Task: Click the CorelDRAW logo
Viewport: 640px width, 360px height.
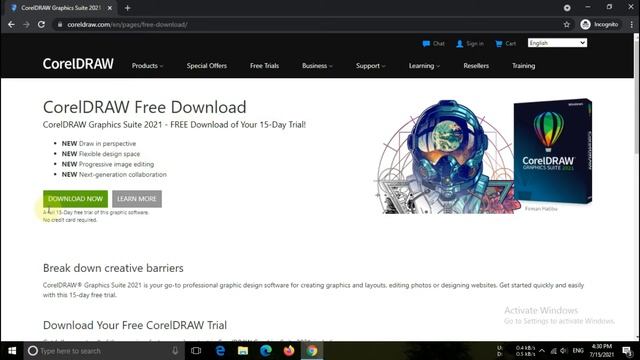Action: [78, 64]
